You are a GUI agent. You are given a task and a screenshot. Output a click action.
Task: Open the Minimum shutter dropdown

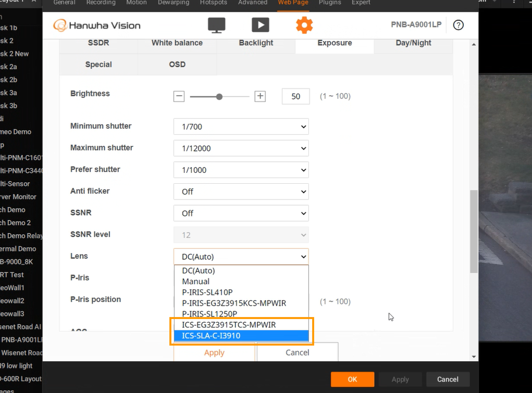[241, 126]
